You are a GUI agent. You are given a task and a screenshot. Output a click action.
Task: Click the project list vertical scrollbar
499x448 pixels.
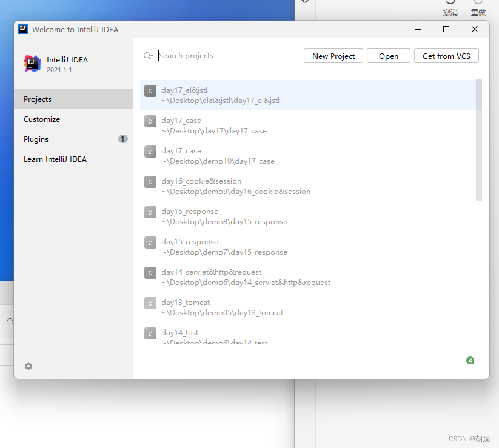pos(479,140)
